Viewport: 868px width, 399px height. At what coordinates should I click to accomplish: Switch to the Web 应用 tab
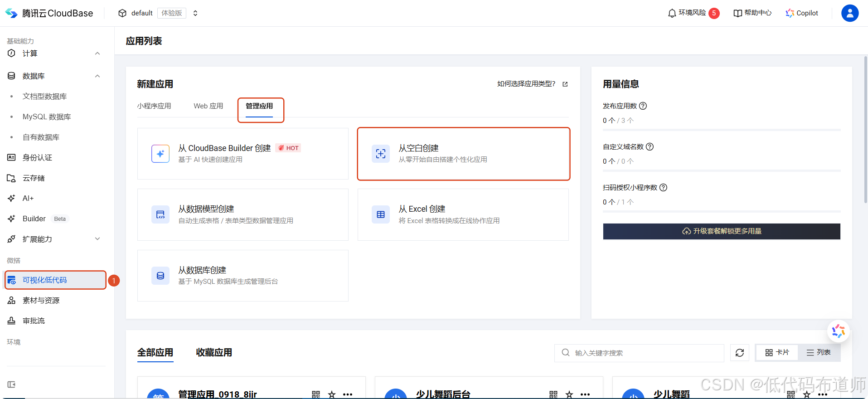pyautogui.click(x=209, y=106)
